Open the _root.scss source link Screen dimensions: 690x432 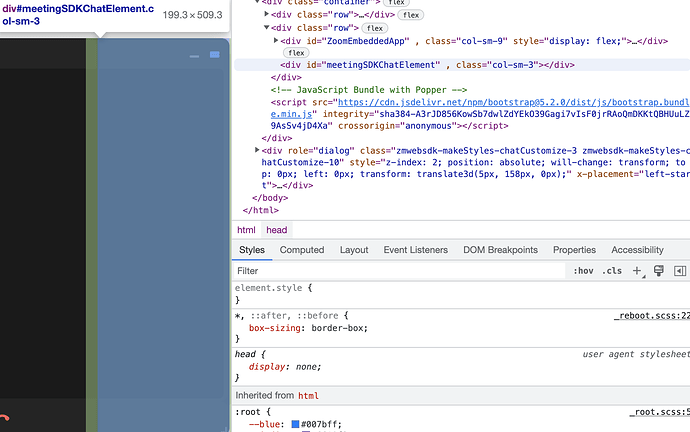(660, 412)
